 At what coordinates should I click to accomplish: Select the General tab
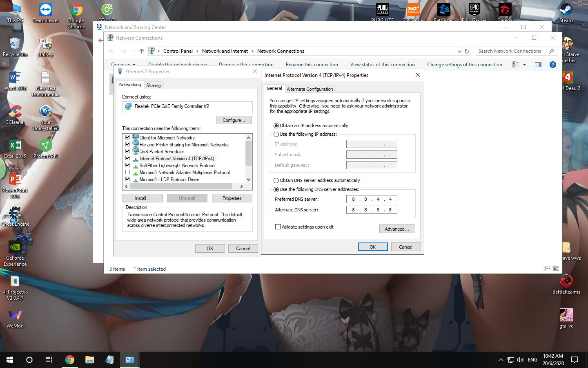274,88
